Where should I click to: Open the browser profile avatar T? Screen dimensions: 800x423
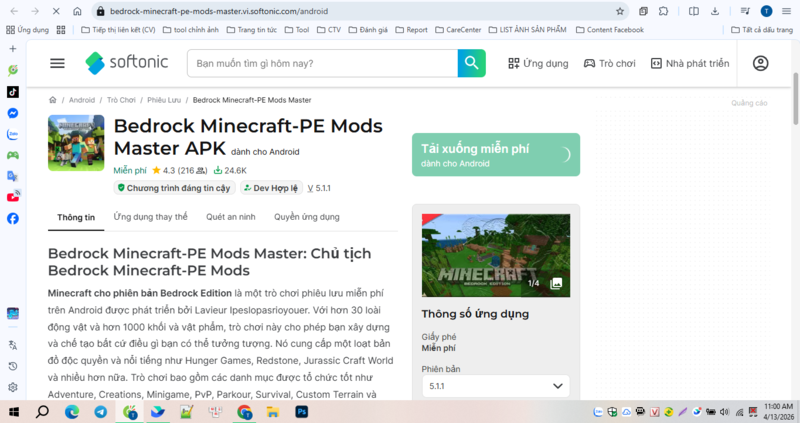coord(766,11)
